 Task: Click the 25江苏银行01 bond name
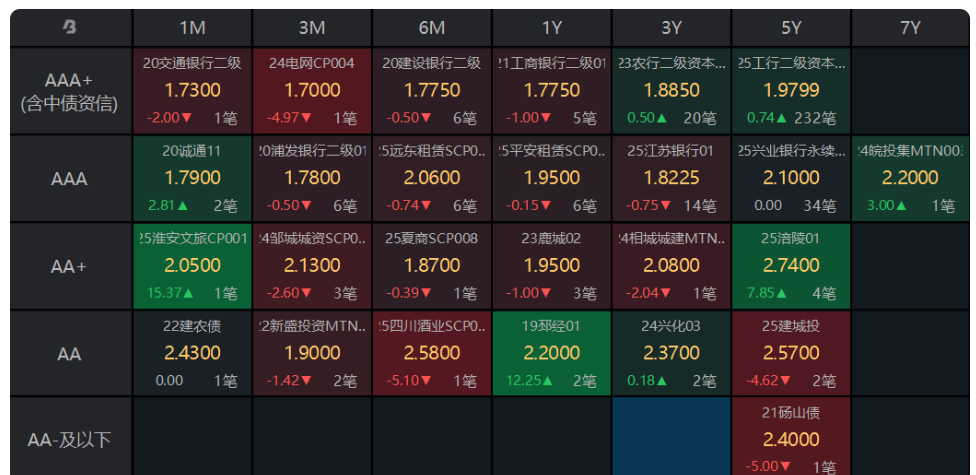671,151
